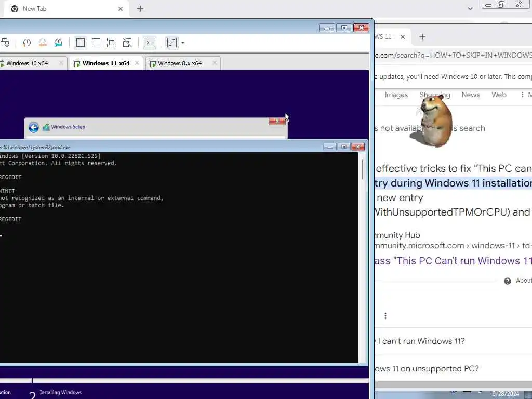Toggle VMware console view icon
The width and height of the screenshot is (532, 399).
click(x=150, y=43)
